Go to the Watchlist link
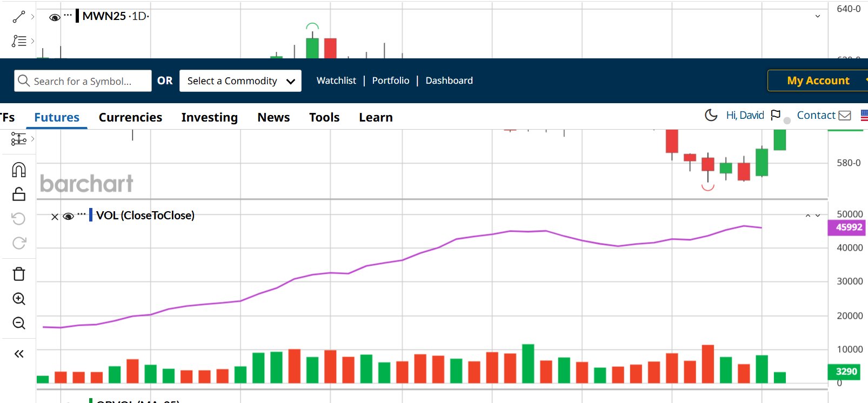 click(x=336, y=80)
